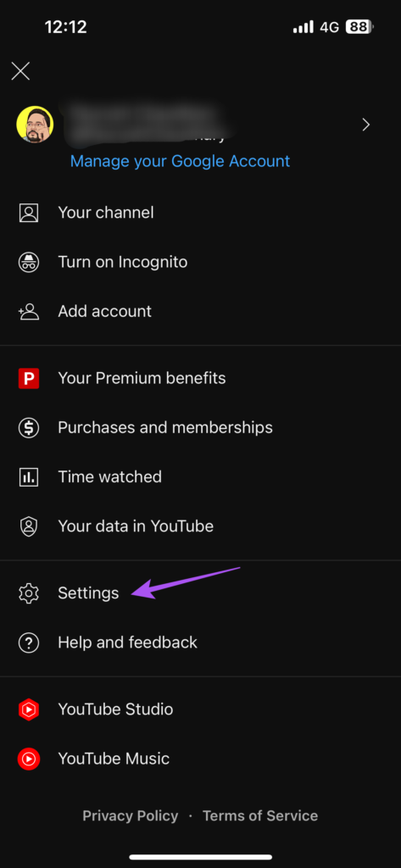Click the red Premium P icon

(x=29, y=379)
